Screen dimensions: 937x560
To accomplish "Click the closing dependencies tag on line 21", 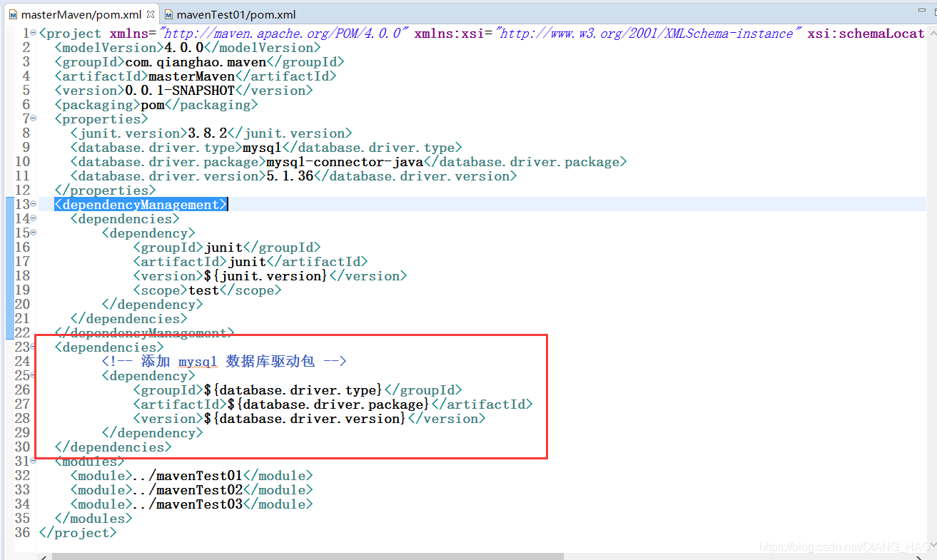I will coord(128,319).
